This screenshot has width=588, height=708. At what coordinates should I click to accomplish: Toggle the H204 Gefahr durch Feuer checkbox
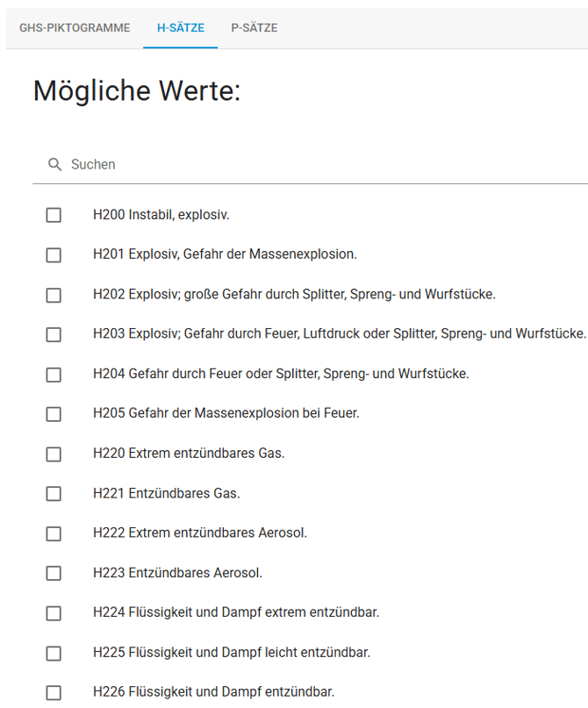(54, 375)
